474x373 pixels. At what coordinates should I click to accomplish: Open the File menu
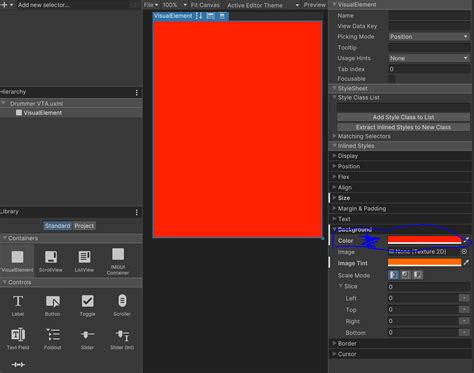[x=151, y=5]
